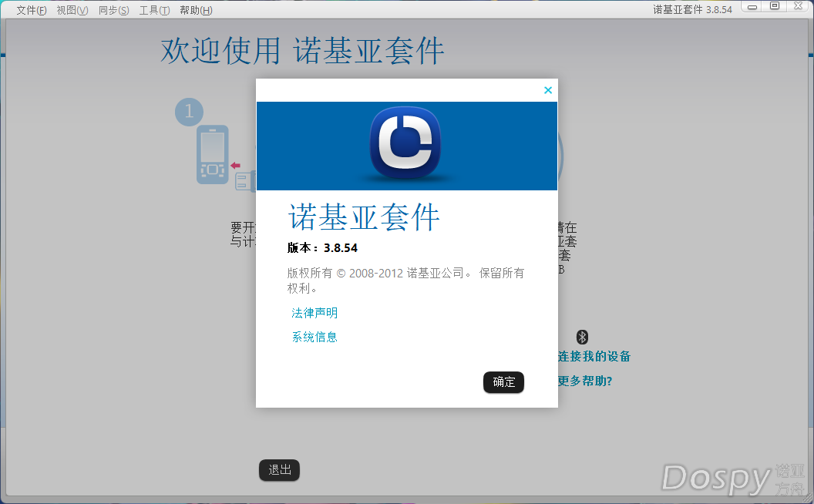Open the 系统信息 link

tap(314, 337)
